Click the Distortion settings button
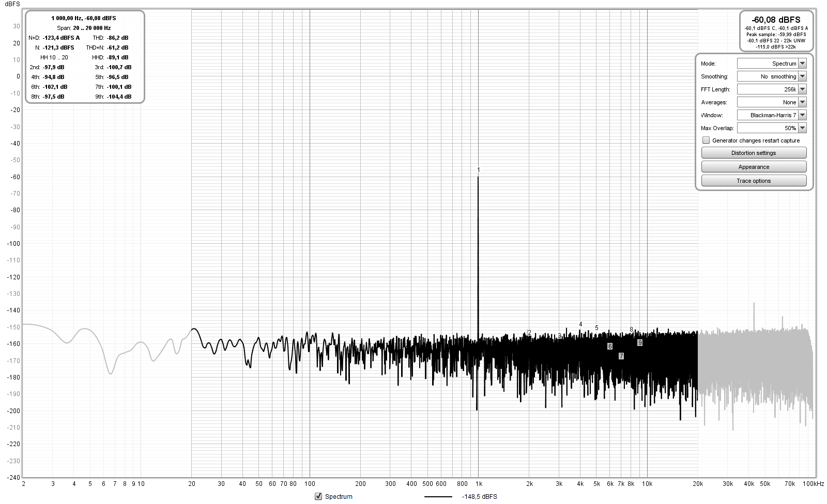This screenshot has height=504, width=827. (754, 153)
